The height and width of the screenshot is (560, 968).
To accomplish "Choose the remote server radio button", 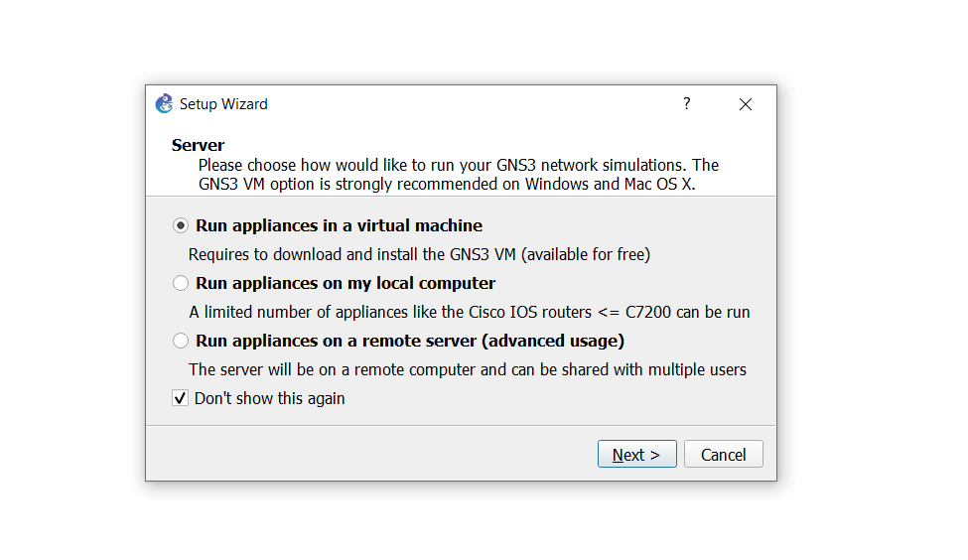I will [181, 341].
